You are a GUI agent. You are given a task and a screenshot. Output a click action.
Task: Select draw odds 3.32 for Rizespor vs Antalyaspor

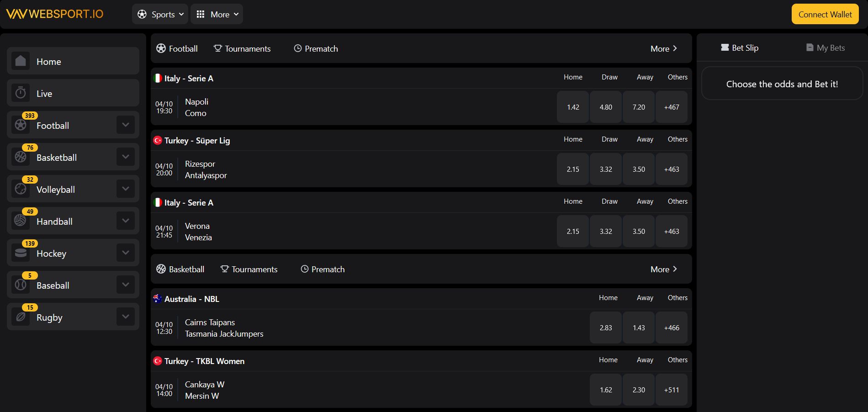605,169
